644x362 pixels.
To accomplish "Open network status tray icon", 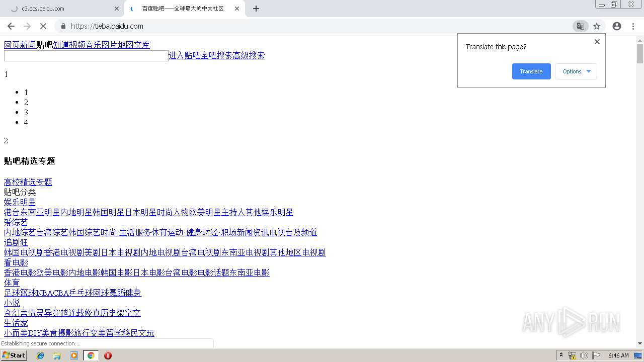I will (572, 355).
